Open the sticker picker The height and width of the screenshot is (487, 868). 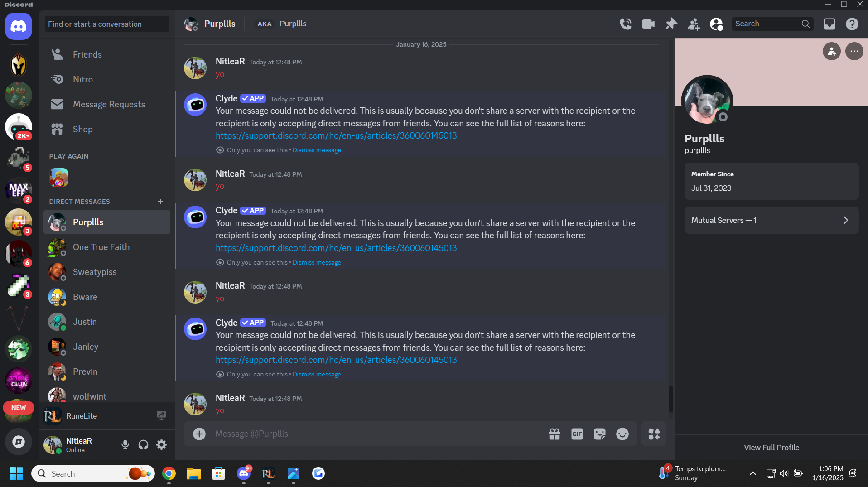click(x=600, y=434)
